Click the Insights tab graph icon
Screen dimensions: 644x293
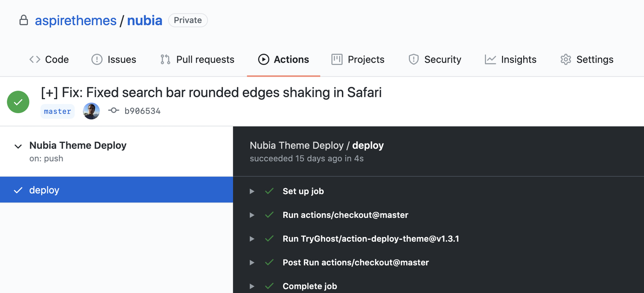point(490,60)
